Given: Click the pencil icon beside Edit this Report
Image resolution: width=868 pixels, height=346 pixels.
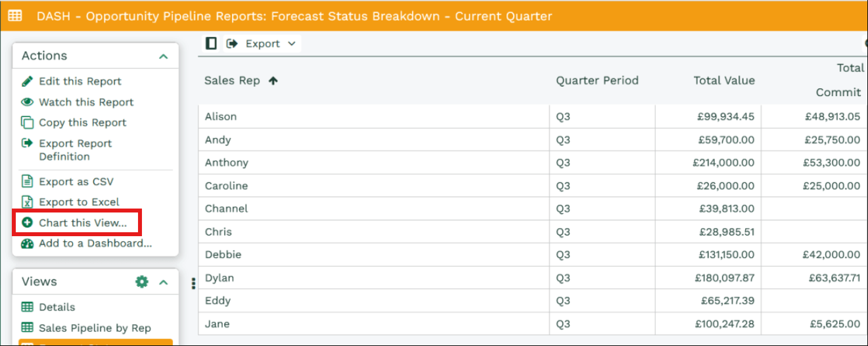Looking at the screenshot, I should tap(27, 82).
